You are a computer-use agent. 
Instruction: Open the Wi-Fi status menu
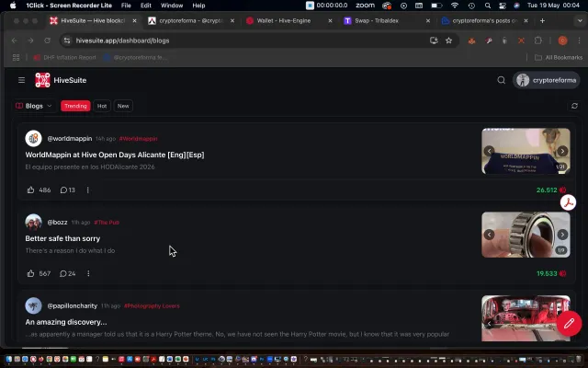[455, 6]
